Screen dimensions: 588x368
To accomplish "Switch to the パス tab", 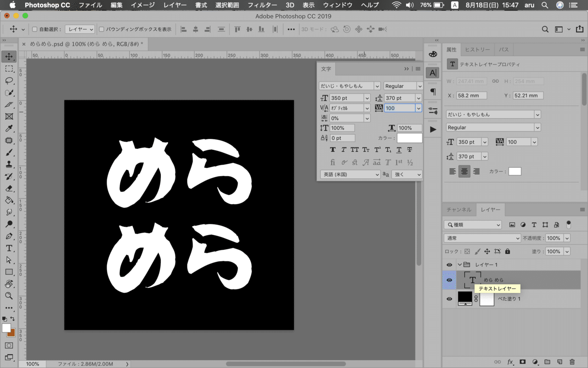I will click(503, 49).
